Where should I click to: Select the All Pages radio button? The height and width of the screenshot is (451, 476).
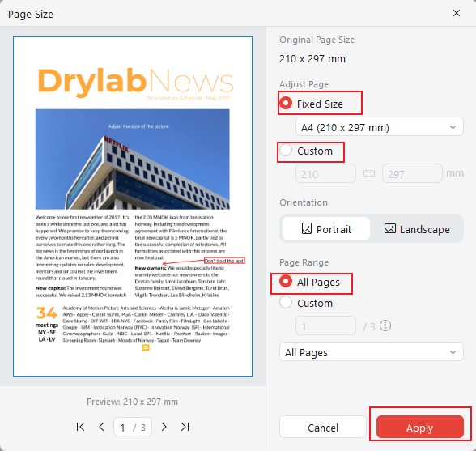tap(286, 282)
